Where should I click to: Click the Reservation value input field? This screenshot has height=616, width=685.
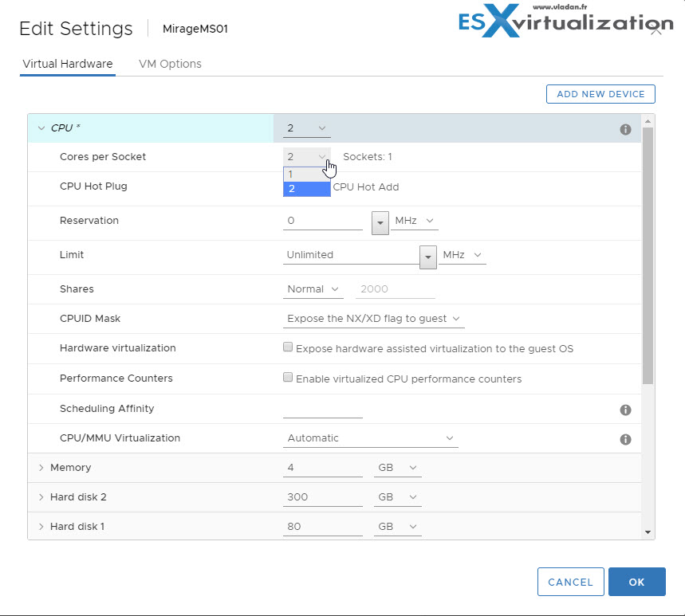point(323,221)
